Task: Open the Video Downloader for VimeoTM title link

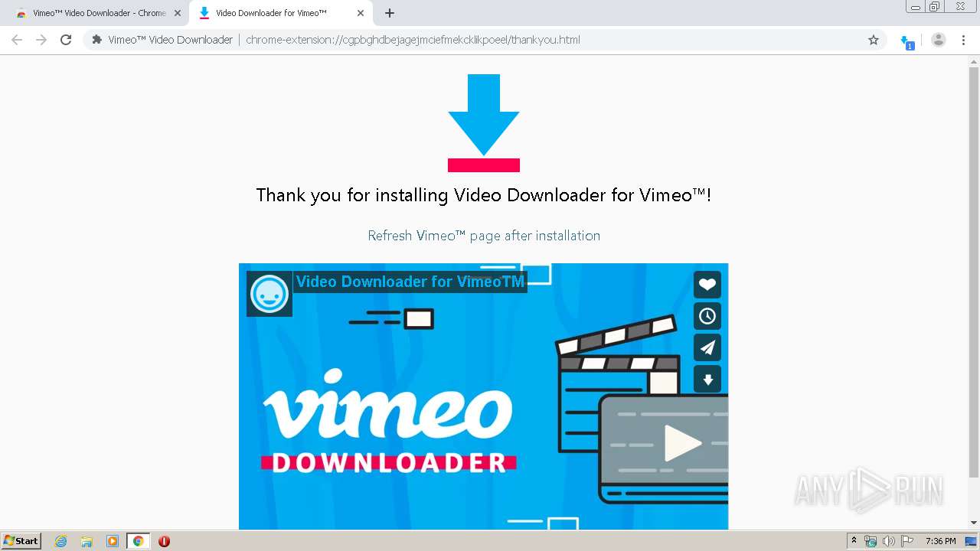Action: (x=410, y=282)
